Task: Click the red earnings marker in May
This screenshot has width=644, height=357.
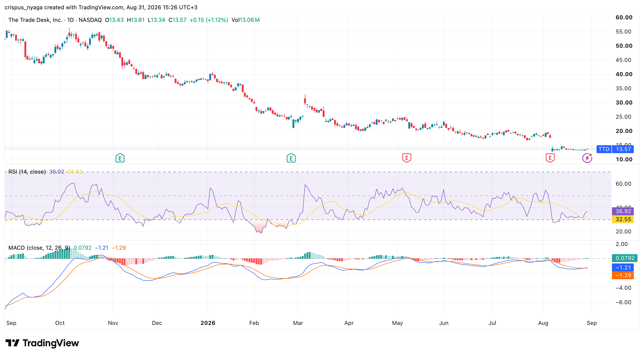Action: click(407, 158)
